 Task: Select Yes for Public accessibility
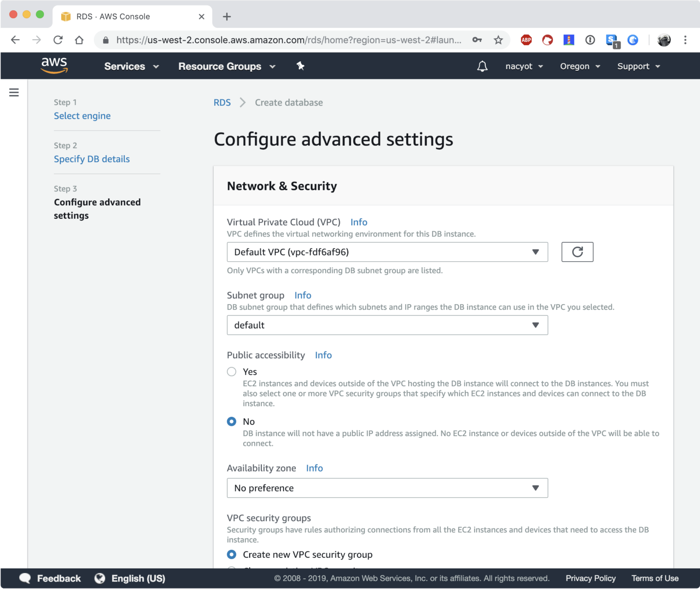pos(231,372)
